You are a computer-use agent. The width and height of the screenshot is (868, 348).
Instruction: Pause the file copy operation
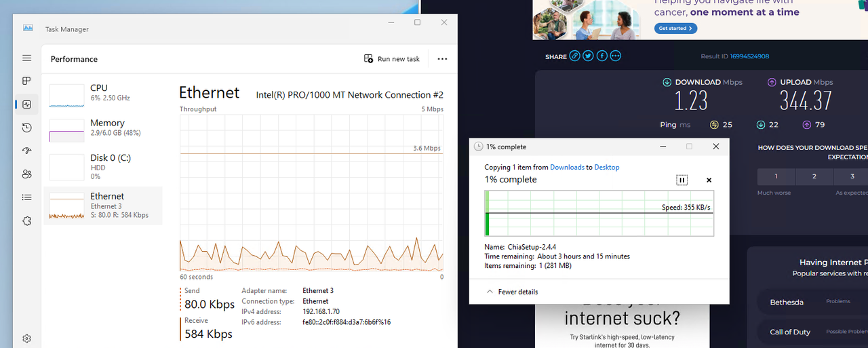(682, 180)
